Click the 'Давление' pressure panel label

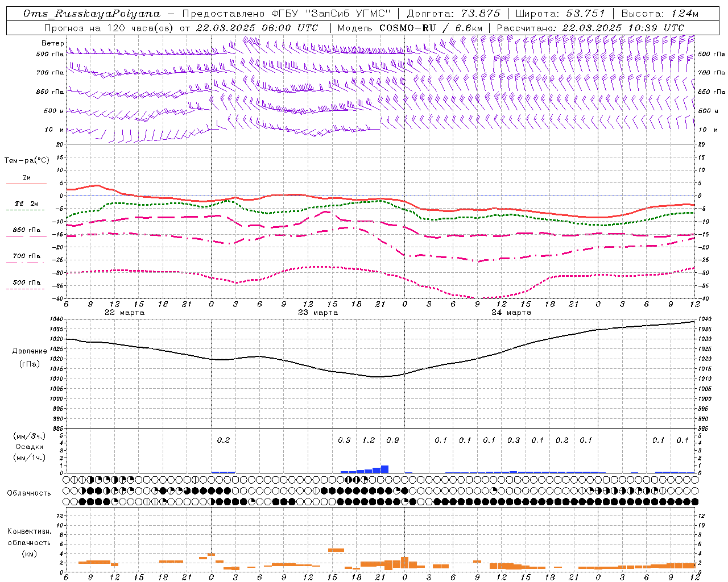click(30, 351)
